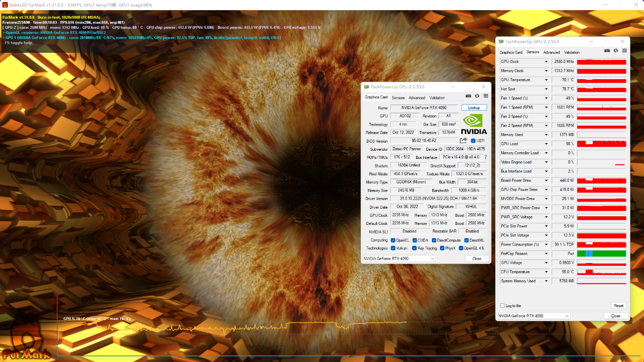Switch to Advanced tab in Graphics Card window
Viewport: 644px width, 362px height.
point(417,98)
